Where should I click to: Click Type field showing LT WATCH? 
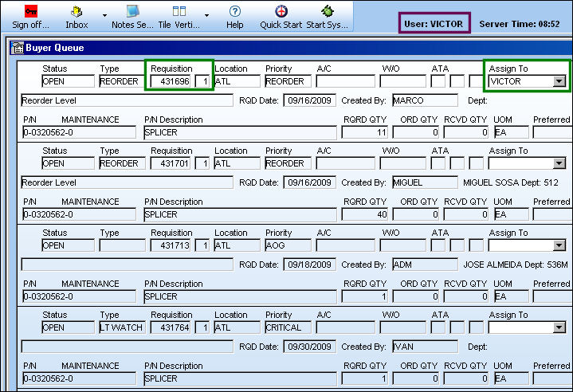[x=122, y=327]
